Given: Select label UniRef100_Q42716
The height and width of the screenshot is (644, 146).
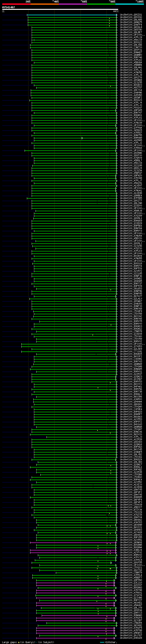Looking at the screenshot, I should (x=131, y=570).
